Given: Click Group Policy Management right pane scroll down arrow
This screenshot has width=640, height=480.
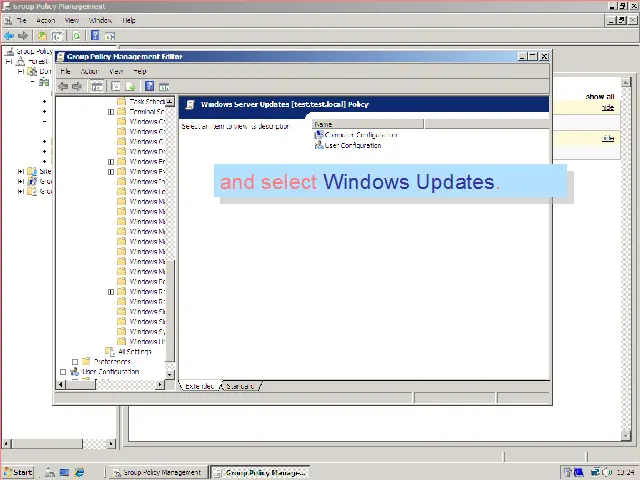Looking at the screenshot, I should tap(626, 436).
